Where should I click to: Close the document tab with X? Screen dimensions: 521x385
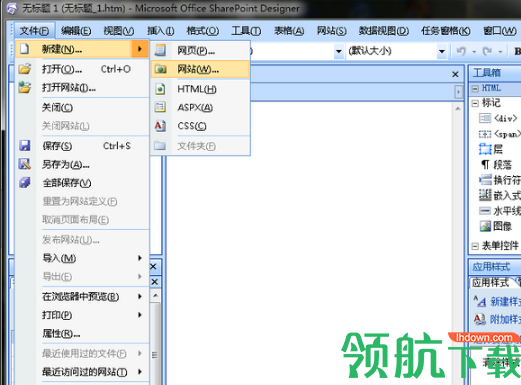[455, 74]
